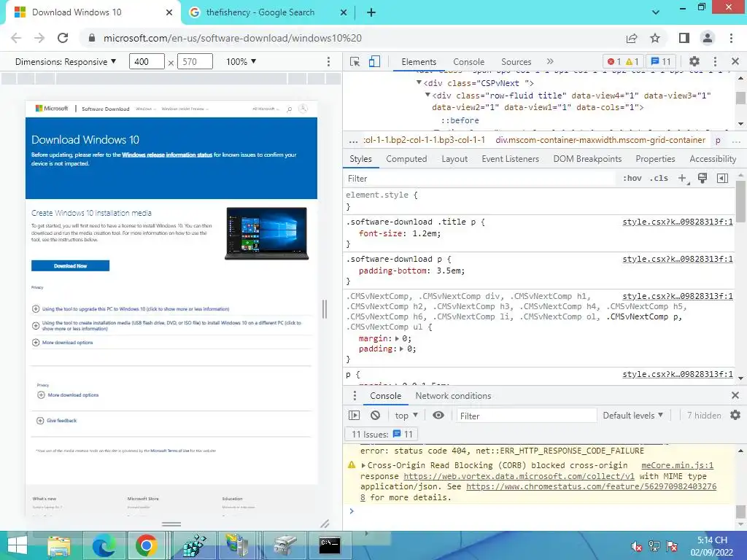This screenshot has height=560, width=747.
Task: Open File Explorer from the taskbar
Action: [x=58, y=545]
